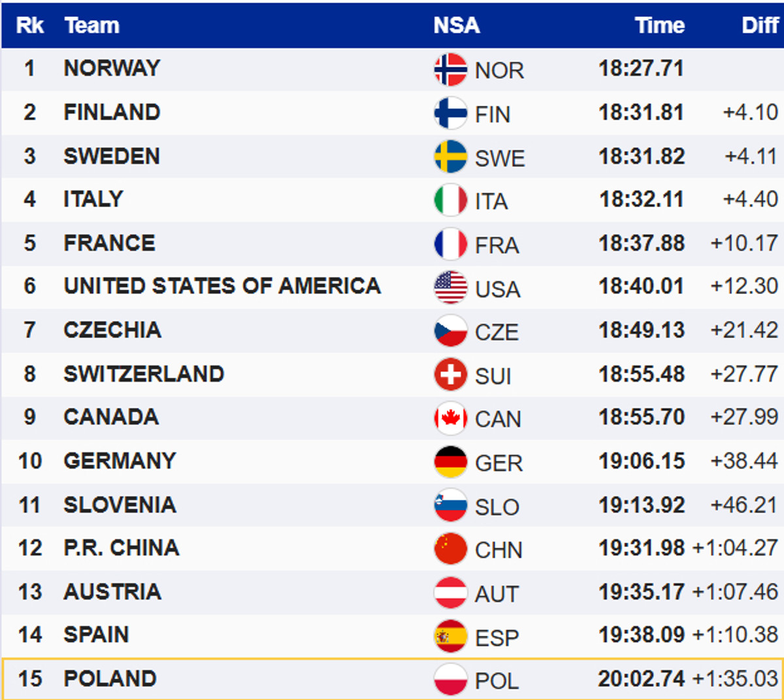
Task: Click the Germany flag icon
Action: pyautogui.click(x=450, y=462)
